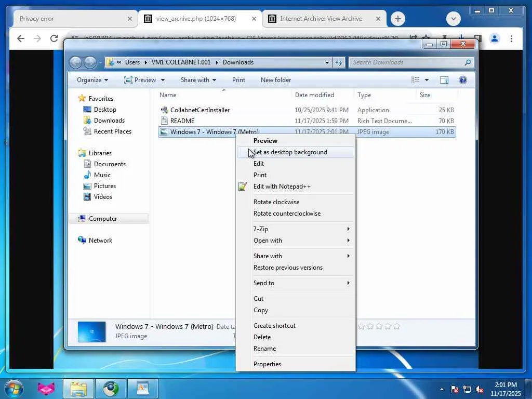Screen dimensions: 532x399
Task: Choose Properties in the context menu
Action: pyautogui.click(x=295, y=364)
